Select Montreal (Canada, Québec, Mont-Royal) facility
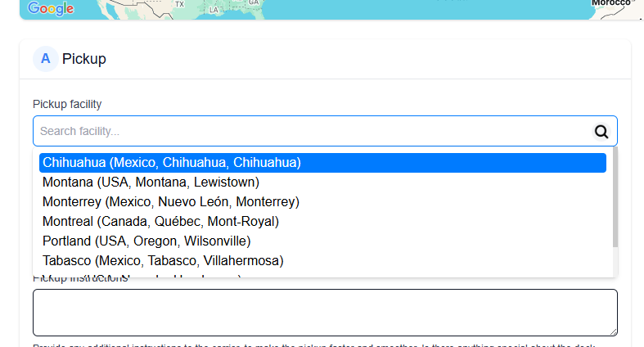The height and width of the screenshot is (347, 644). (x=322, y=222)
